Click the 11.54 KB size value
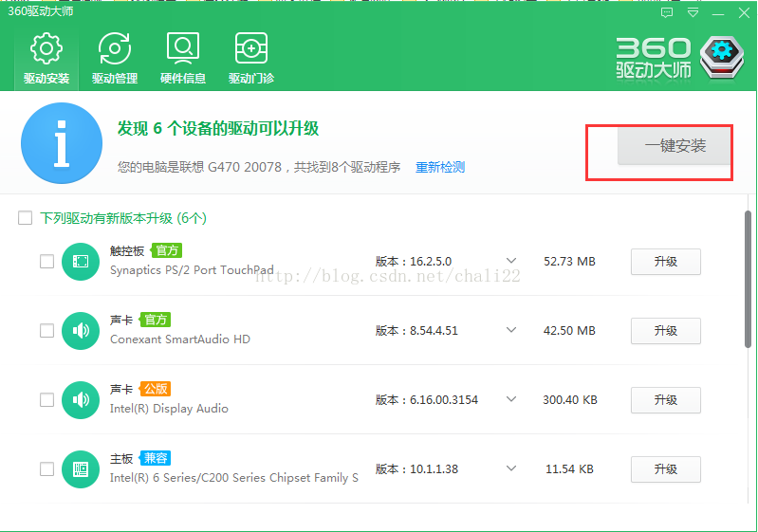The width and height of the screenshot is (758, 532). [x=569, y=469]
